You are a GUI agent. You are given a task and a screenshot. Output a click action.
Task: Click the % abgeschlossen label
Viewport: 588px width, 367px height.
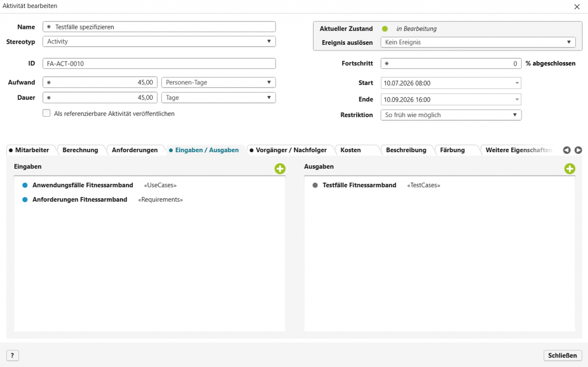[x=551, y=63]
